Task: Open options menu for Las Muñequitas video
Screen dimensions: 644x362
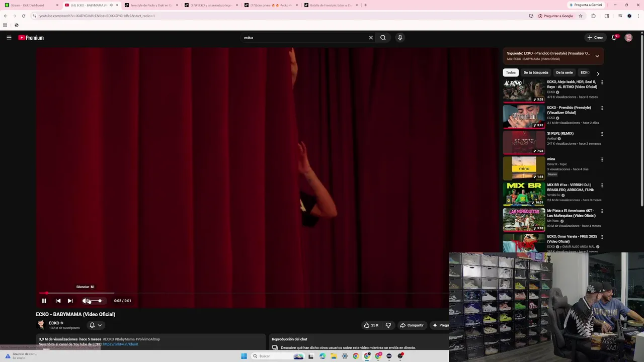Action: 602,211
